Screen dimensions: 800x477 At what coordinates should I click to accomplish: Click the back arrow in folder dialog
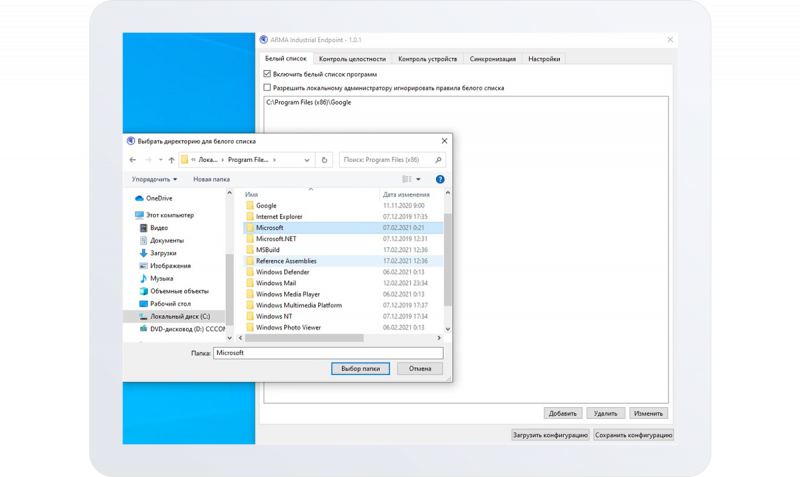point(133,160)
